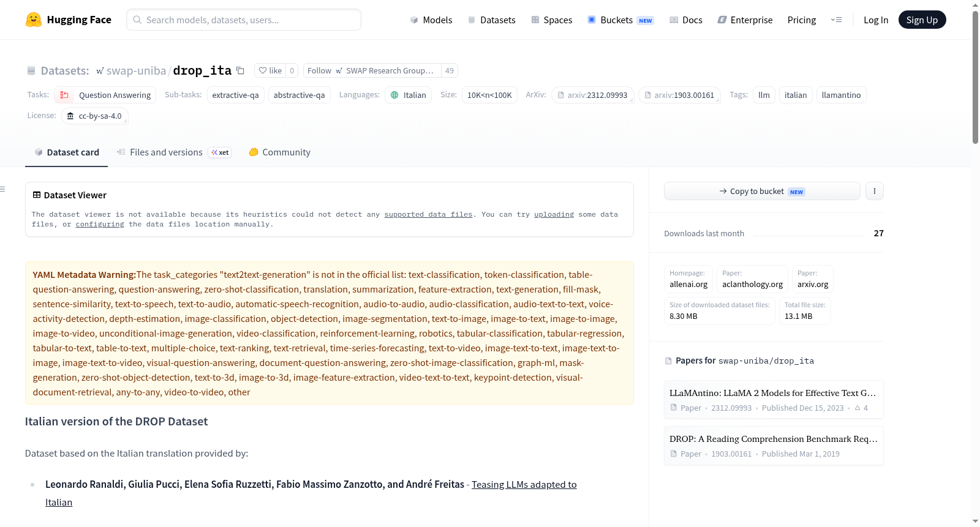
Task: Click the papers document icon
Action: pyautogui.click(x=668, y=361)
